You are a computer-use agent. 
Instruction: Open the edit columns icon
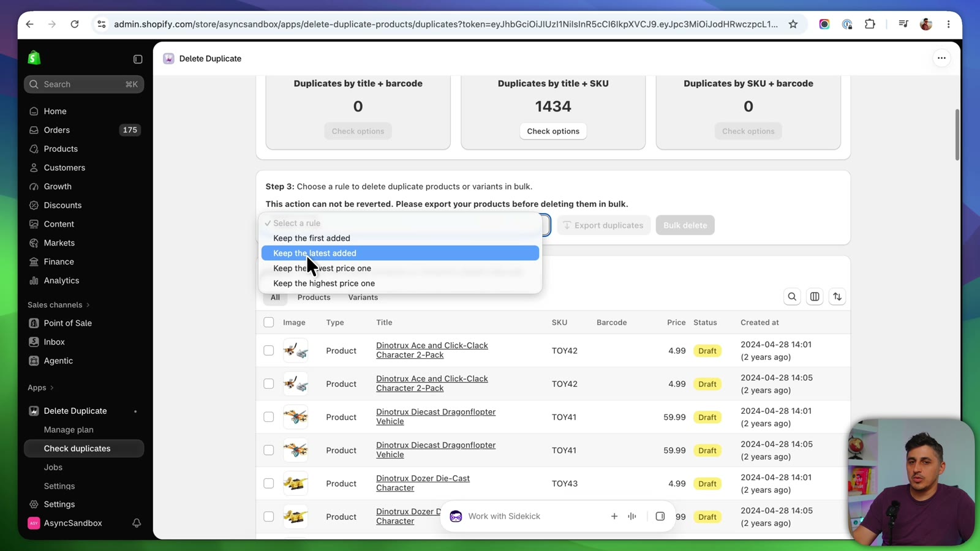point(815,297)
